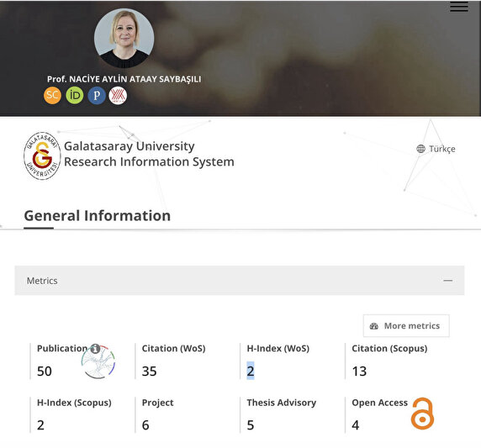The image size is (481, 448).
Task: Switch language to Türkçe
Action: (x=436, y=149)
